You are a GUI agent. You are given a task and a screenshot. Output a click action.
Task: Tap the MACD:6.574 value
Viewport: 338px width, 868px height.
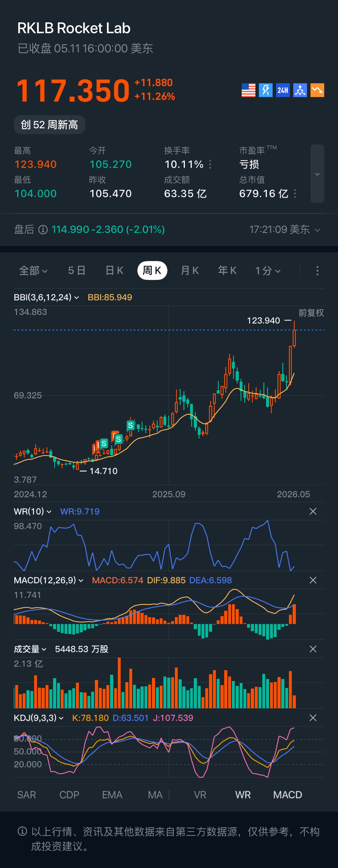pos(117,580)
